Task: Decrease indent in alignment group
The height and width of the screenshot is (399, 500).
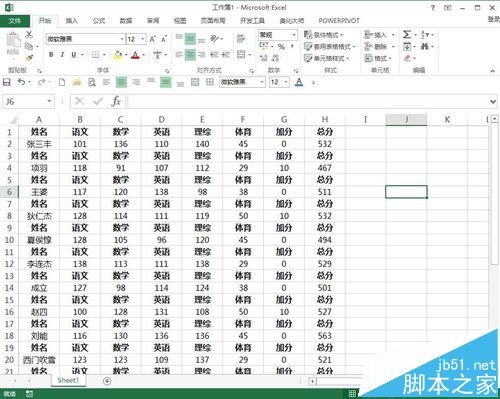Action: point(215,54)
